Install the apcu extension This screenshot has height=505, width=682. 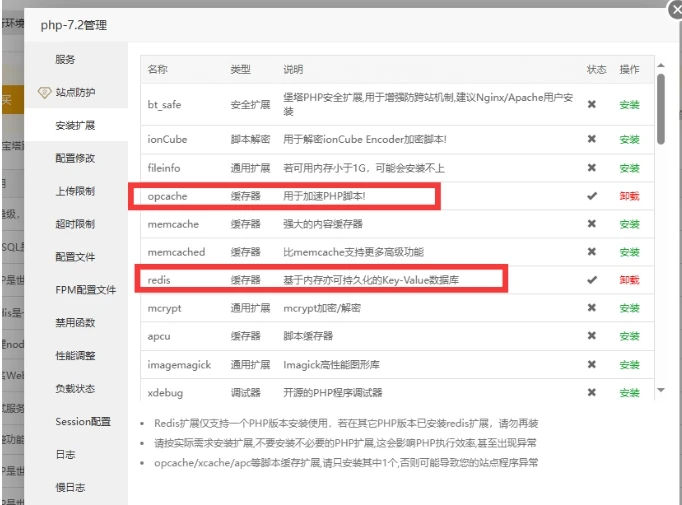pyautogui.click(x=629, y=336)
